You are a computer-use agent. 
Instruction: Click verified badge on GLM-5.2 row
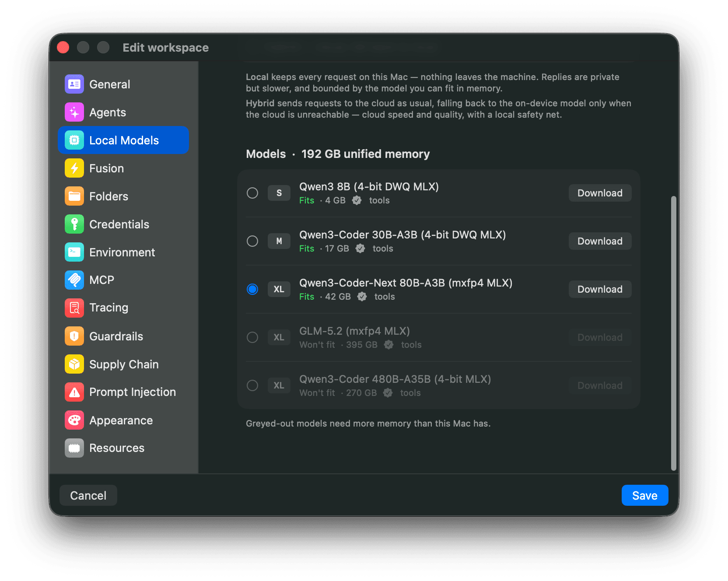[x=389, y=345]
